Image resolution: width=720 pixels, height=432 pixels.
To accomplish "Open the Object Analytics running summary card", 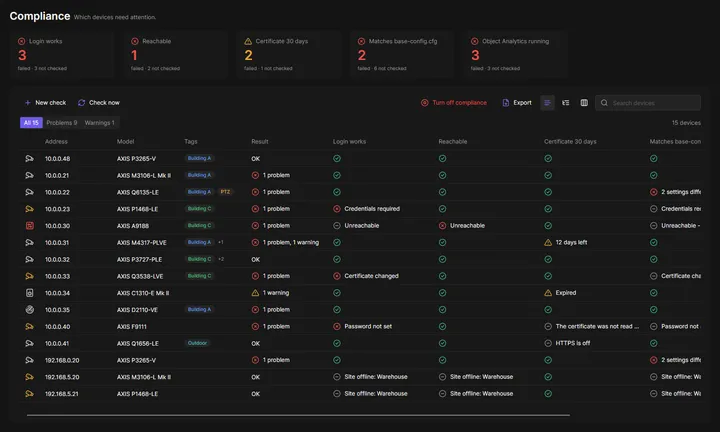I will pyautogui.click(x=515, y=55).
